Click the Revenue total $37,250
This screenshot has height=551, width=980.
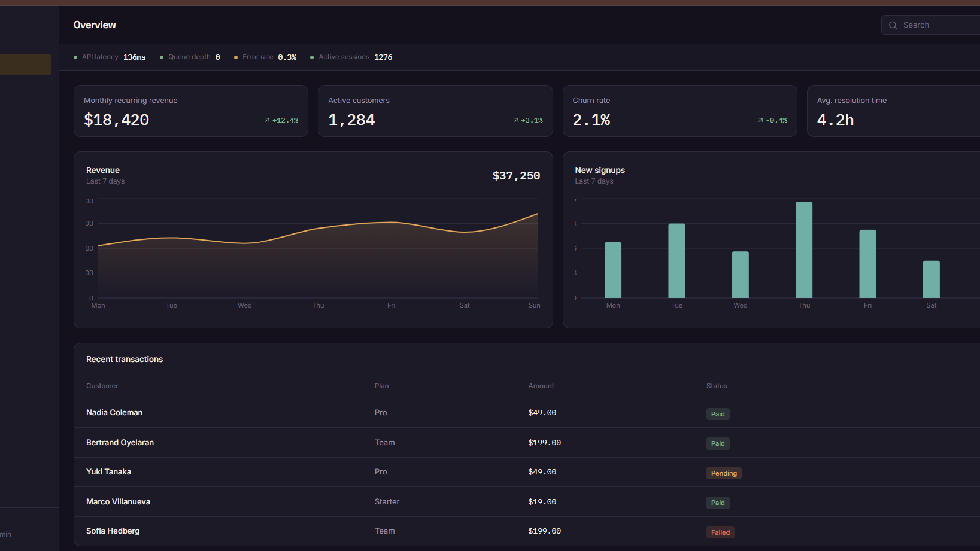516,175
